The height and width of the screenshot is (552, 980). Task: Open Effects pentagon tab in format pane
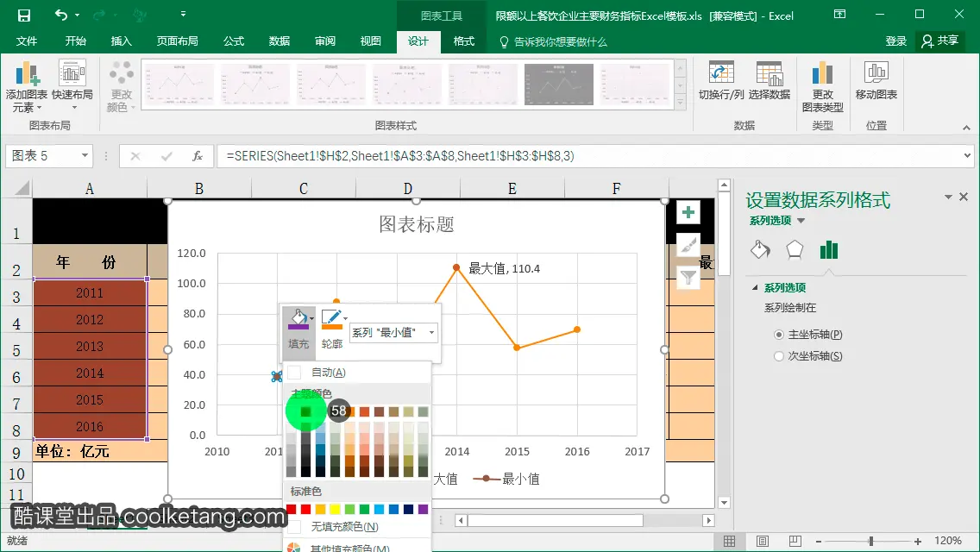(795, 249)
